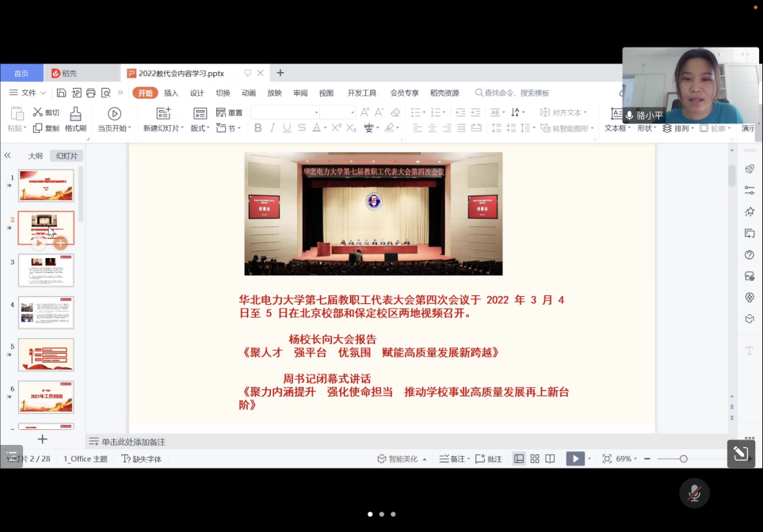Click the fit-to-window icon beside zoom percent

click(x=607, y=459)
